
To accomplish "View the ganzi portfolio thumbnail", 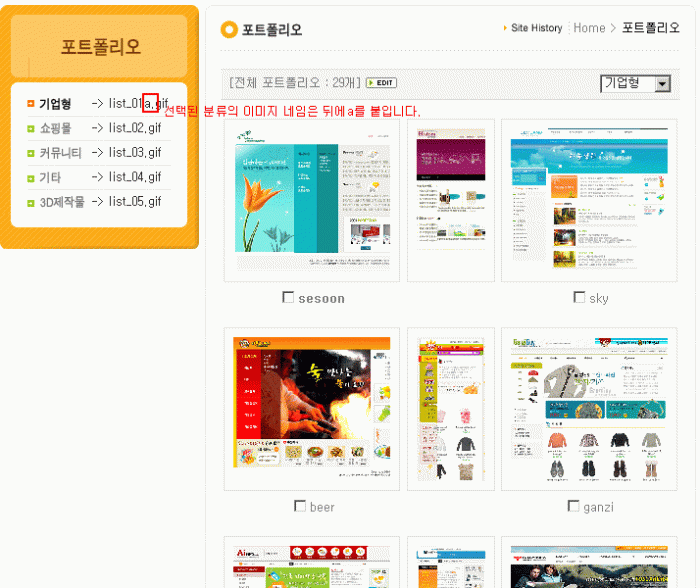I will (x=588, y=408).
